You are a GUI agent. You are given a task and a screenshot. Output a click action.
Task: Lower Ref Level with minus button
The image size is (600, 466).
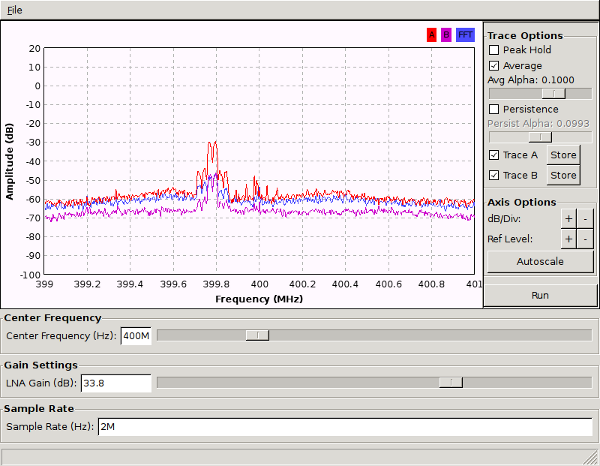tap(585, 239)
